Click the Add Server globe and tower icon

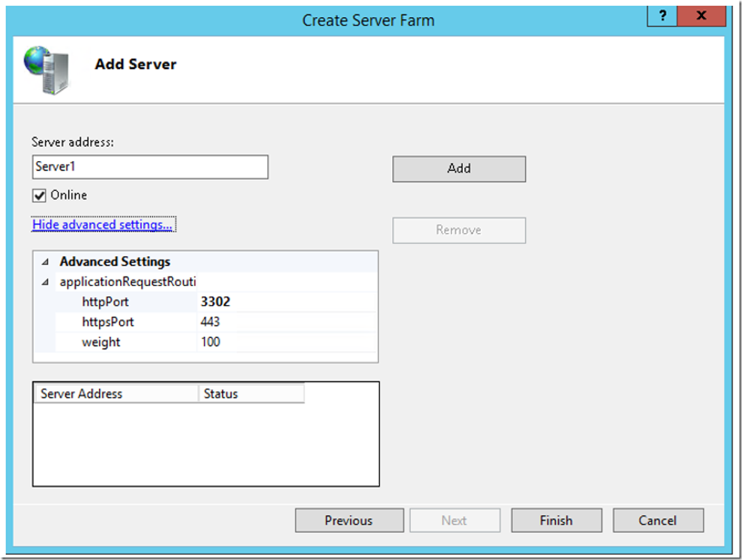[48, 70]
